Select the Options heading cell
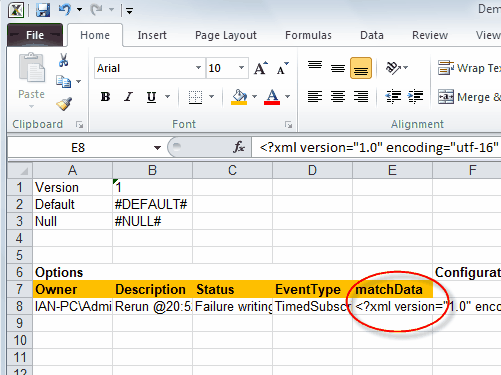501x375 pixels. pos(73,272)
